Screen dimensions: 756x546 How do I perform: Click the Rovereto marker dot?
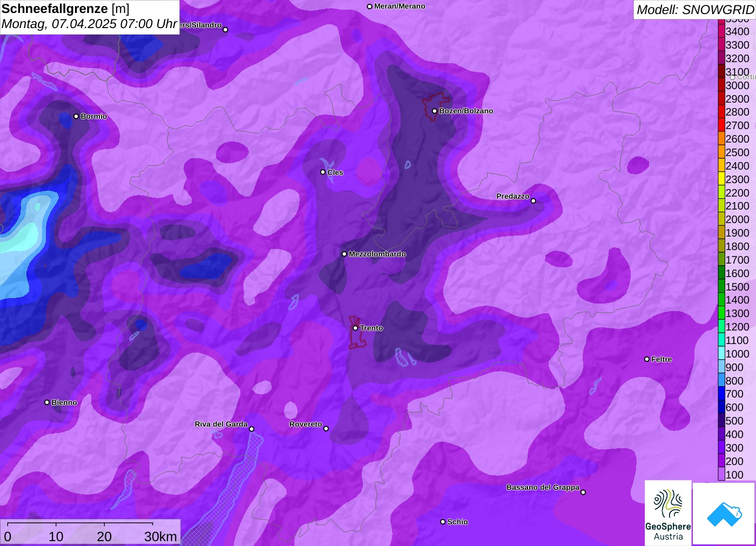tap(326, 429)
